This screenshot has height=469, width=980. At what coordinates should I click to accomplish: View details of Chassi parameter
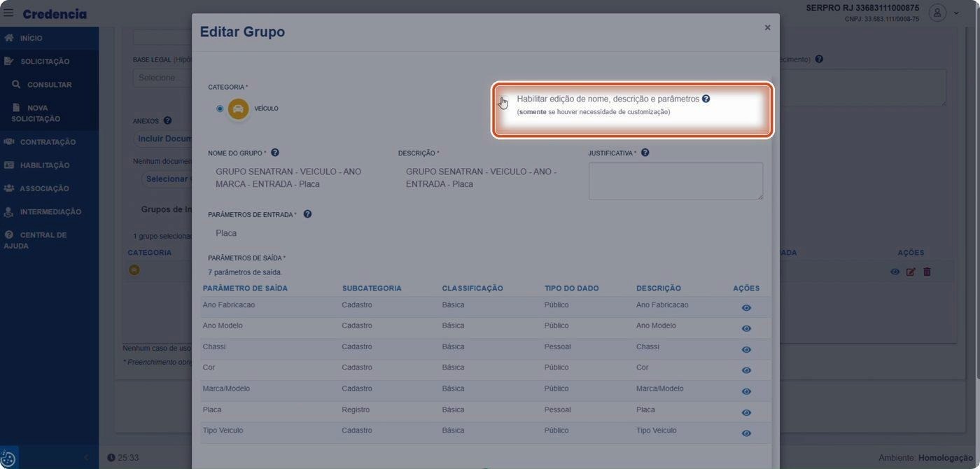(x=746, y=349)
